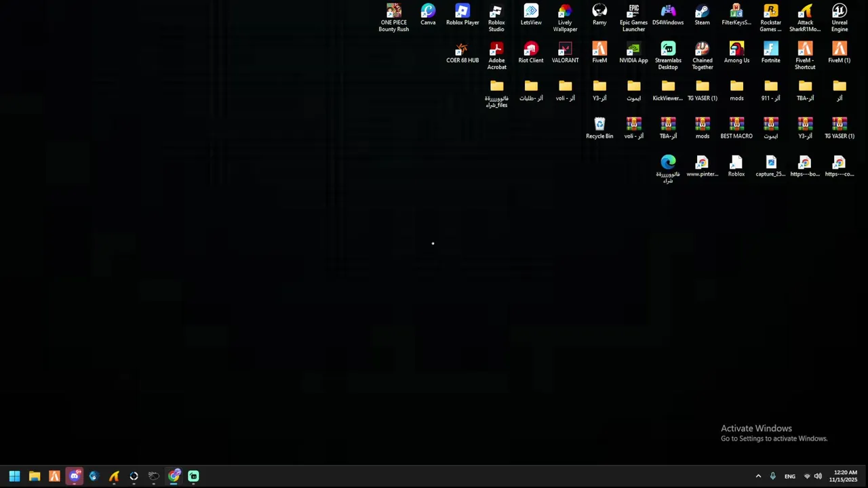Click the Recycle Bin icon
Screen dimensions: 868x488
coord(599,129)
